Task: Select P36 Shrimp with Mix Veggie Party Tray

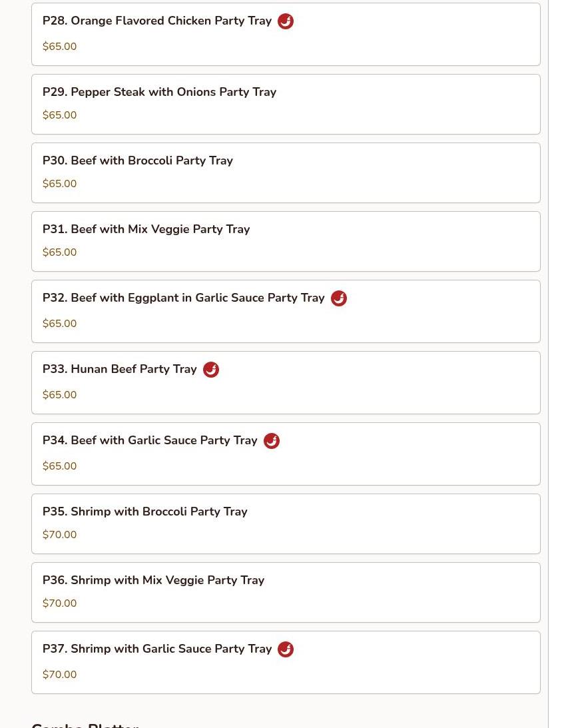Action: [x=286, y=592]
